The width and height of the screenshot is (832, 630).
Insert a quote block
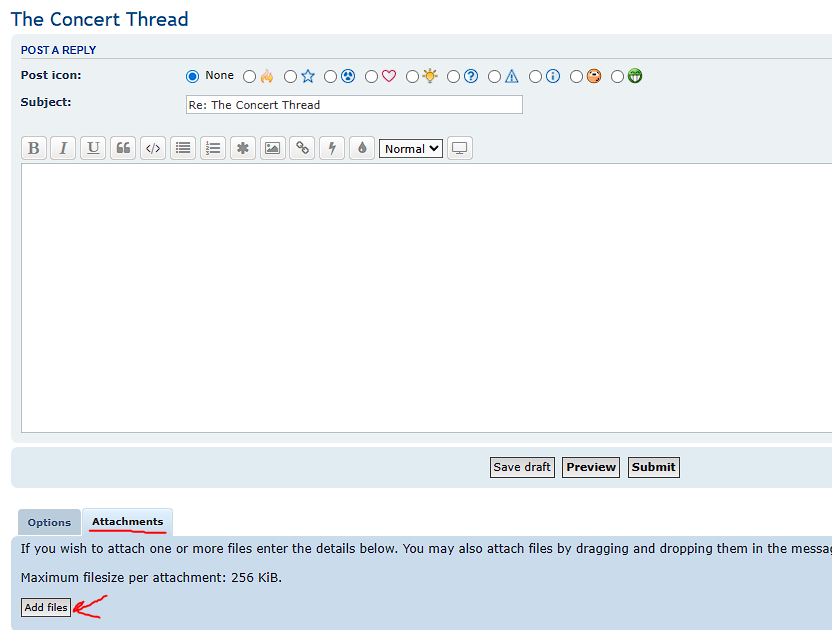pyautogui.click(x=123, y=148)
